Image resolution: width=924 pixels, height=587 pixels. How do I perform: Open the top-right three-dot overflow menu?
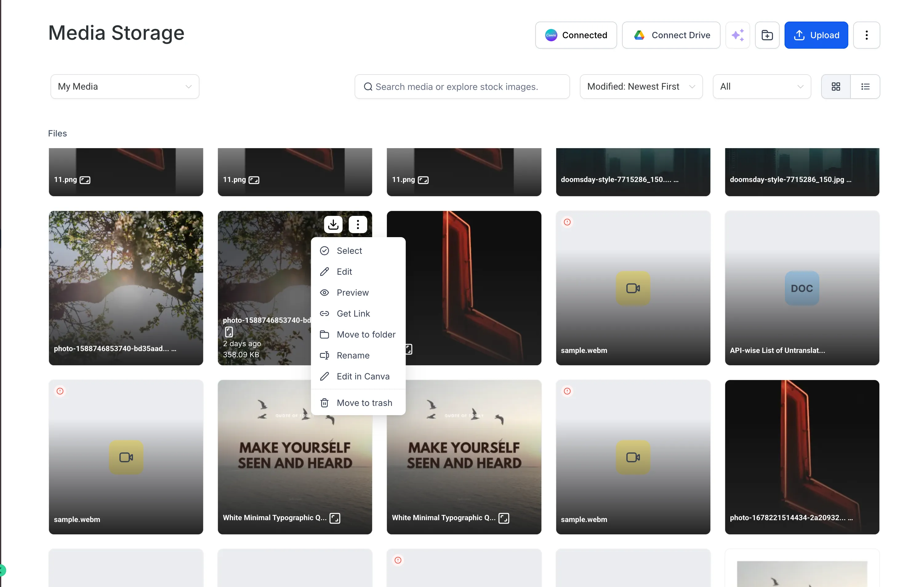(x=866, y=35)
